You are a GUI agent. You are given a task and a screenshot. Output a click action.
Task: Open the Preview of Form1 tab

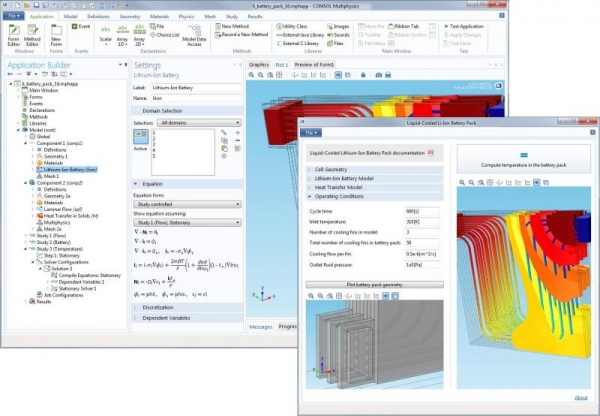pos(314,65)
